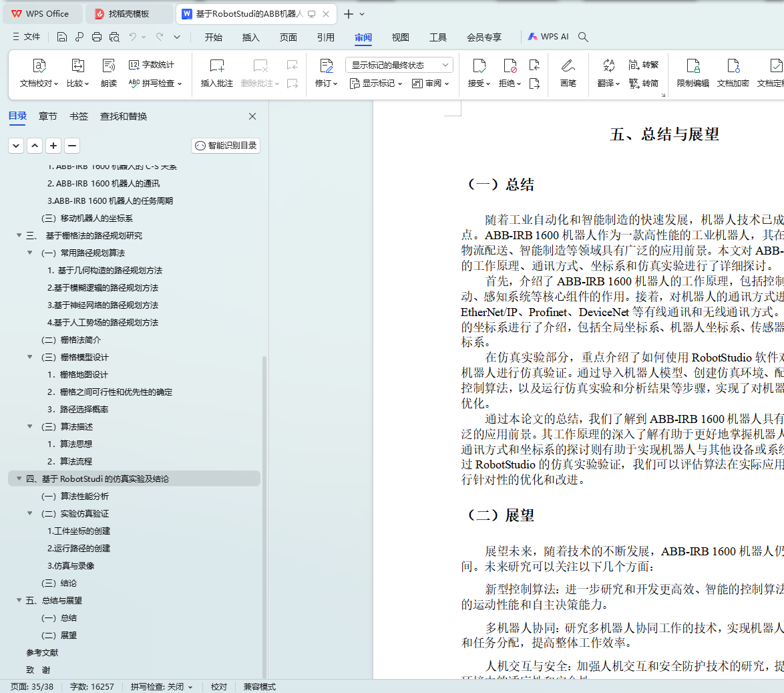Viewport: 784px width, 693px height.
Task: Click the search magnifier icon
Action: [583, 37]
